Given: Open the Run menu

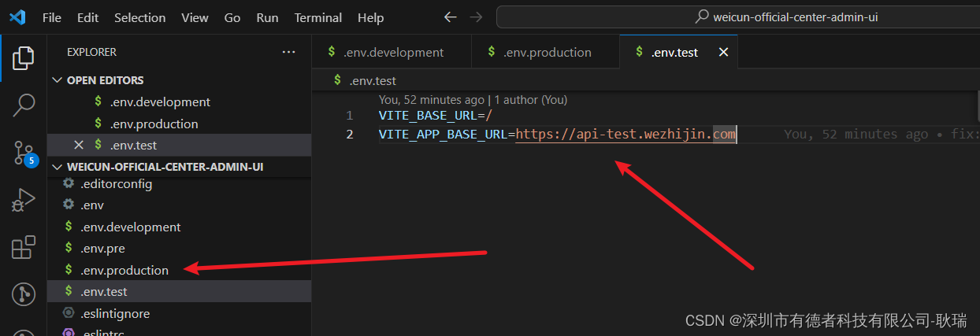Looking at the screenshot, I should [267, 17].
